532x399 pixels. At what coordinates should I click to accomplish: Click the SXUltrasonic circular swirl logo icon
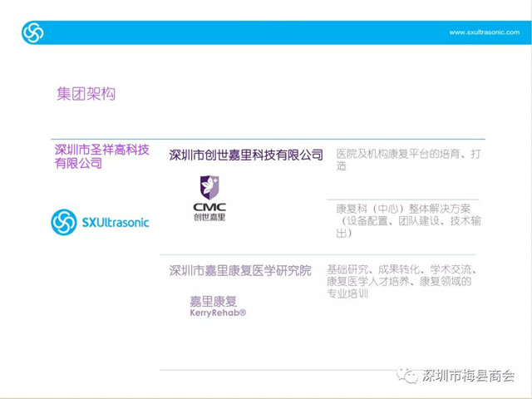coord(64,222)
